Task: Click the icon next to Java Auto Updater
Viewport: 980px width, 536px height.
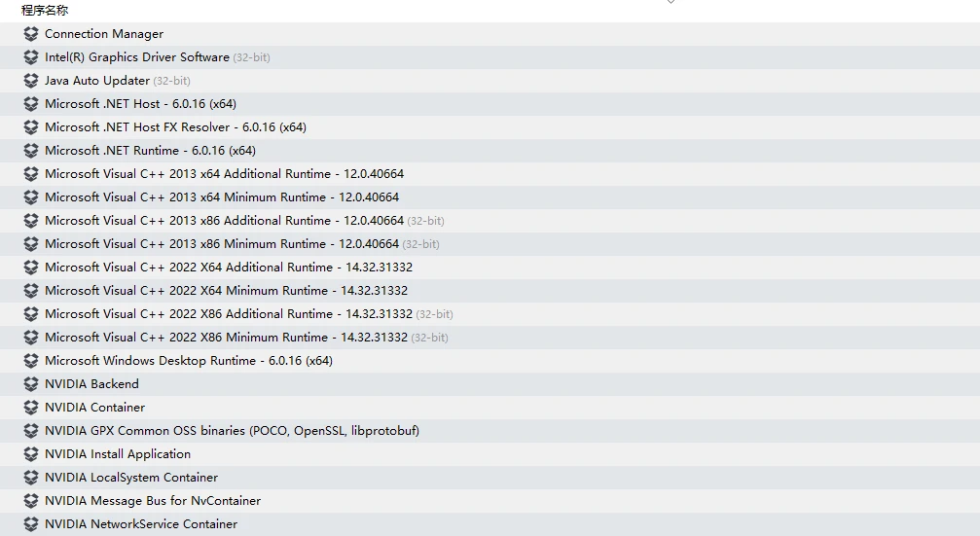Action: coord(30,81)
